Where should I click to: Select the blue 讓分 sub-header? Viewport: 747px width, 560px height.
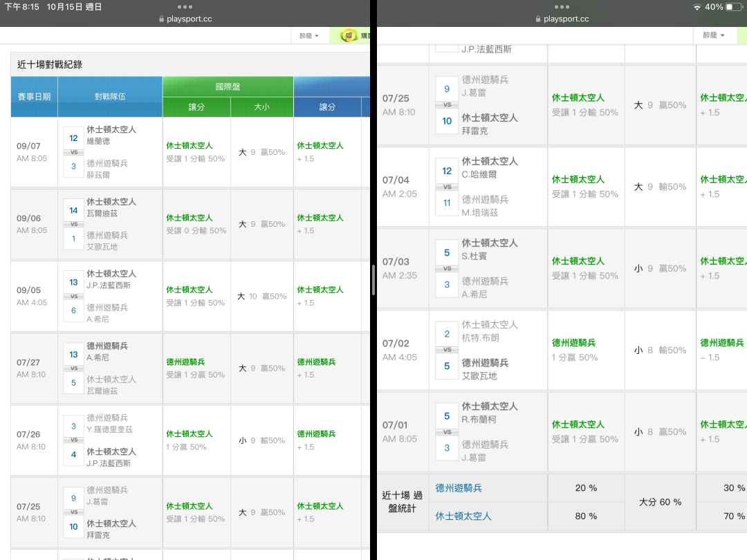[x=326, y=107]
